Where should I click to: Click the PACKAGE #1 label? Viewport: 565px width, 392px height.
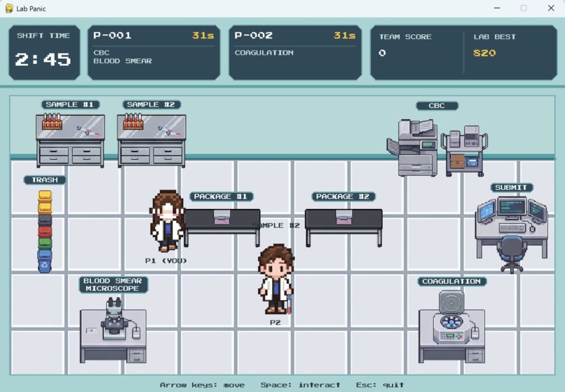point(222,196)
